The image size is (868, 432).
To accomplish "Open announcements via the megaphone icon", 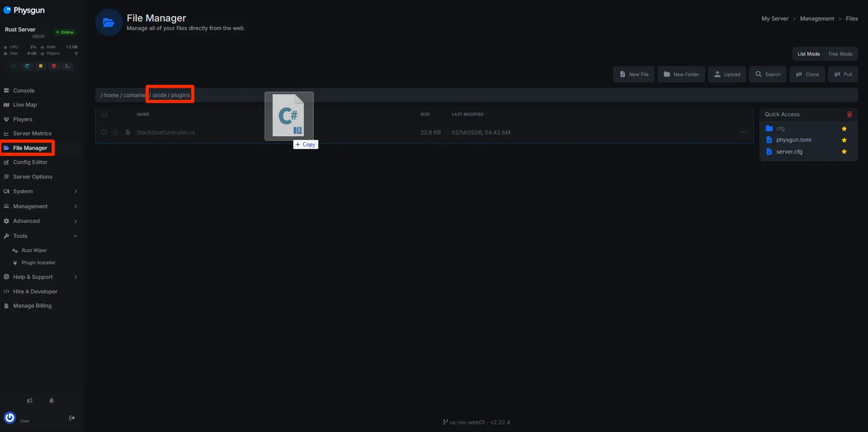I will pyautogui.click(x=30, y=401).
